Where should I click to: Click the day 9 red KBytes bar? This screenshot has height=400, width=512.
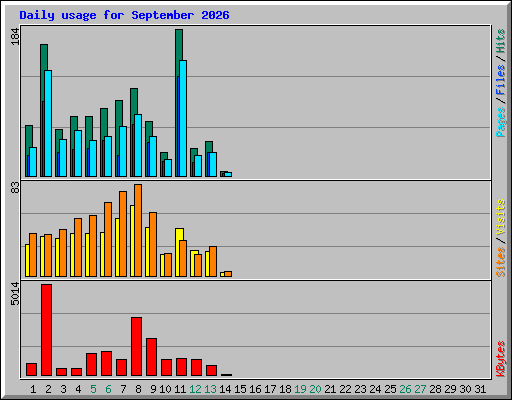click(x=151, y=357)
